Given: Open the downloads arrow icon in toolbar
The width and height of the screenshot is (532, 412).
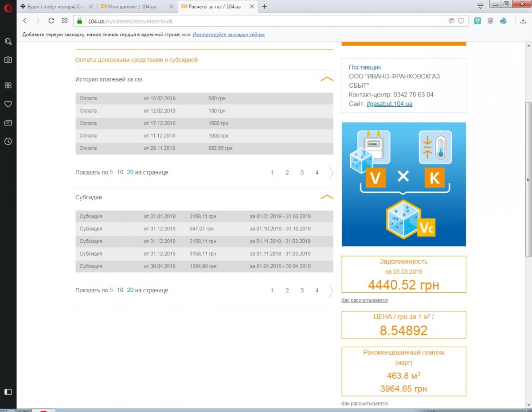Looking at the screenshot, I should (x=523, y=21).
